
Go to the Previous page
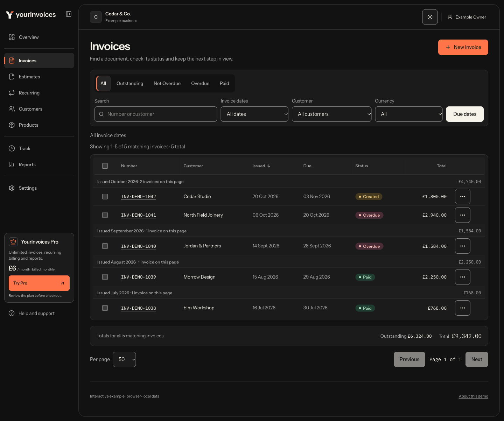tap(409, 359)
